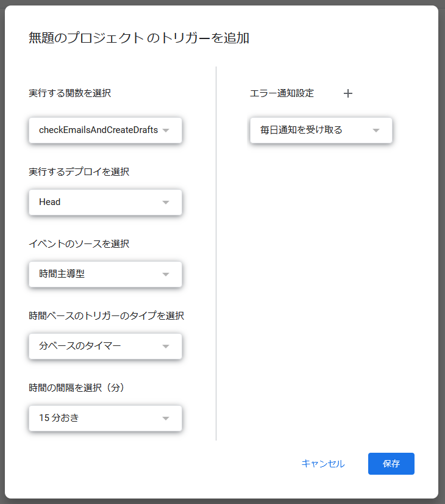Click the 時間の間隔を選択（分） label
The width and height of the screenshot is (445, 504).
pos(77,387)
